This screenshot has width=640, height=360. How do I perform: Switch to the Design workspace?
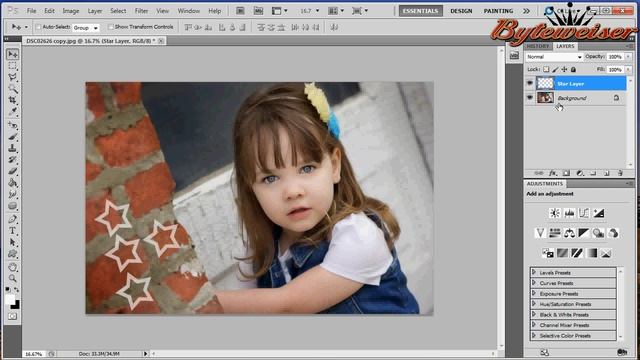[x=461, y=11]
